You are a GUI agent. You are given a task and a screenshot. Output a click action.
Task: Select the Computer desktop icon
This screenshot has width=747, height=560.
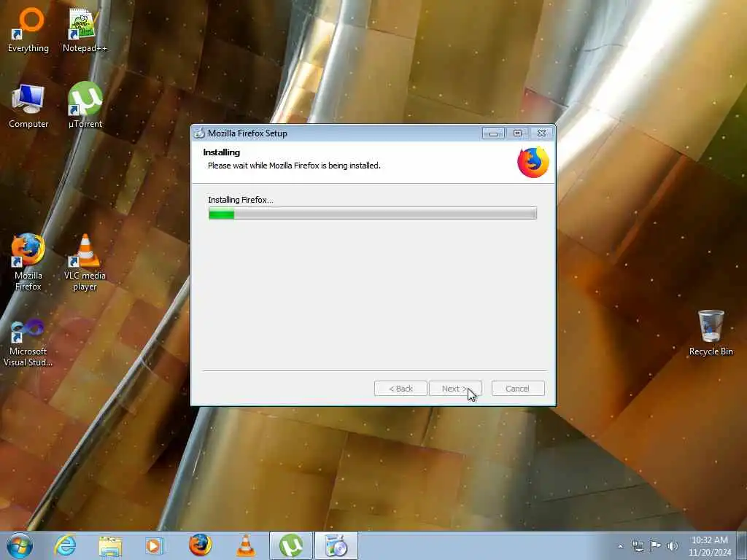28,106
